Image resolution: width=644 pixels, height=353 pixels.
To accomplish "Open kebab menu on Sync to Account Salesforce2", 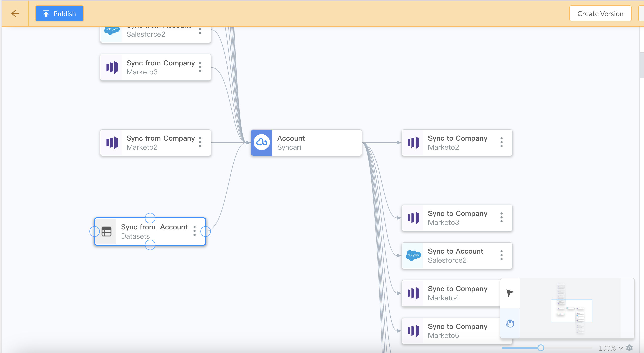I will click(502, 255).
